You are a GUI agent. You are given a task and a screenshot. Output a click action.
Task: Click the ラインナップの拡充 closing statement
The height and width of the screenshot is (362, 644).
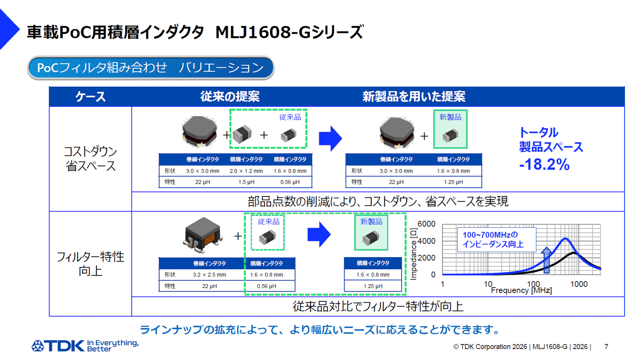point(320,330)
